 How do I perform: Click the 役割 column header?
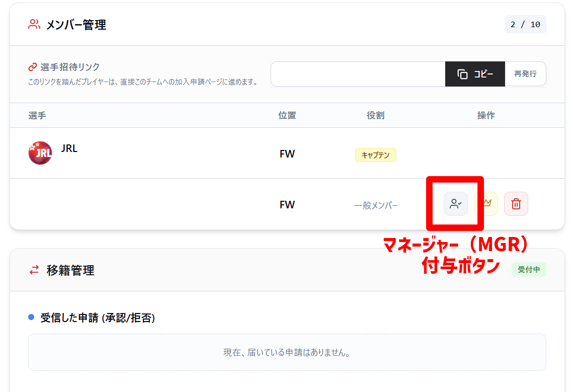375,116
